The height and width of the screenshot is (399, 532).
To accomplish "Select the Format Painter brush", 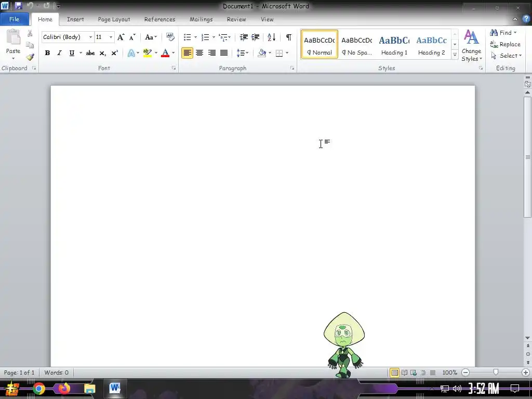I will (30, 57).
